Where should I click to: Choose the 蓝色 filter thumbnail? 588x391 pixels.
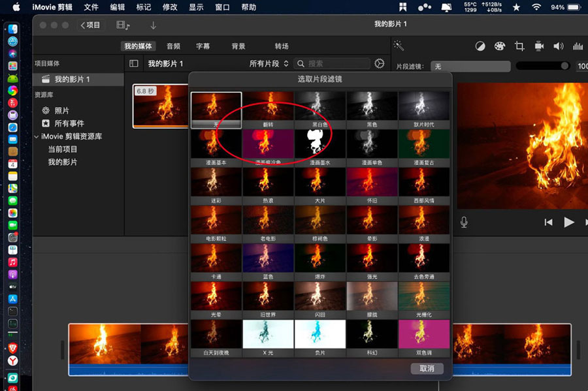tap(268, 262)
